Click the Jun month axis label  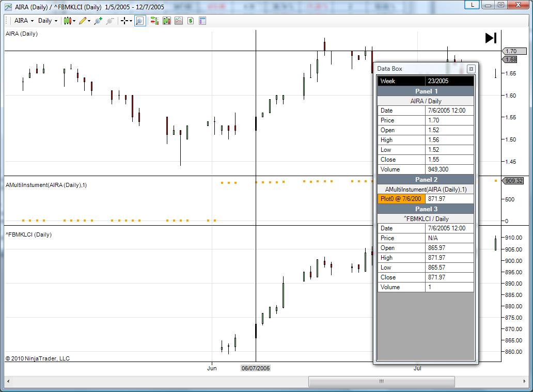212,368
